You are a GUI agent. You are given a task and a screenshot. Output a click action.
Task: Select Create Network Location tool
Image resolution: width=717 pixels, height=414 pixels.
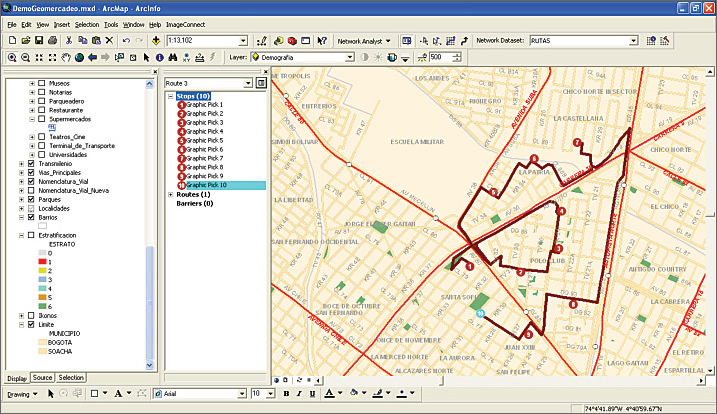(424, 41)
